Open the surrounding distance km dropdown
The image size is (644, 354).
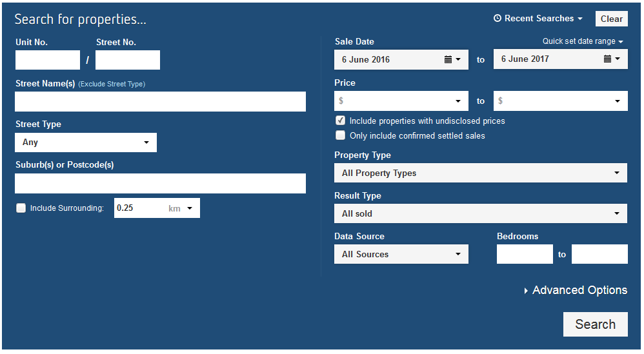pyautogui.click(x=190, y=208)
